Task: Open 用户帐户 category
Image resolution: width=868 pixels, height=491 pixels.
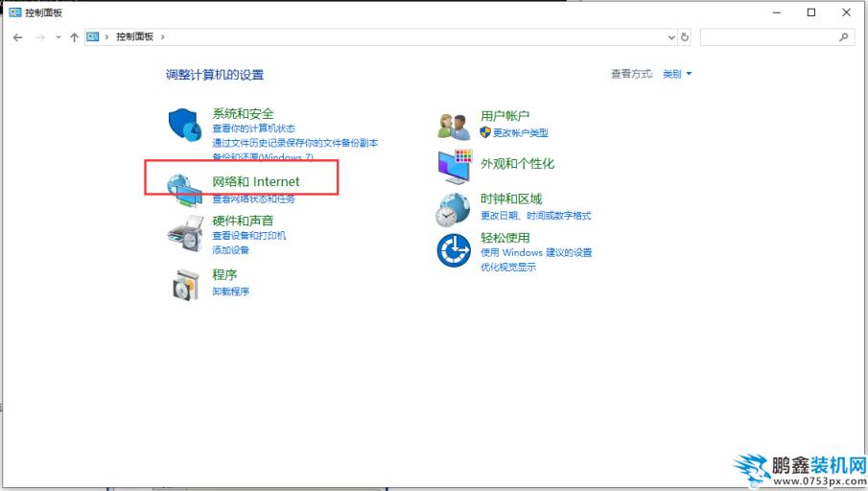Action: (x=504, y=116)
